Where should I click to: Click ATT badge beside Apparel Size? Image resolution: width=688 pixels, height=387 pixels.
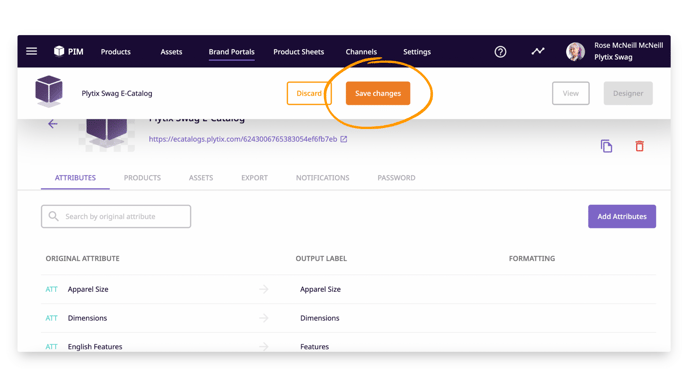[x=51, y=289]
